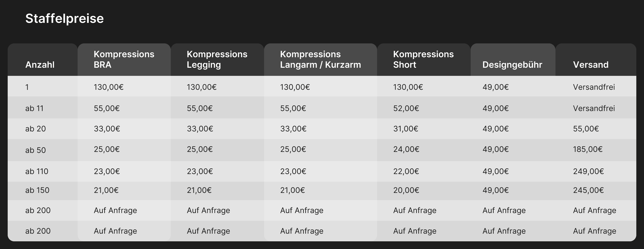The image size is (644, 249).
Task: Click the Designgebühr column header
Action: (512, 65)
